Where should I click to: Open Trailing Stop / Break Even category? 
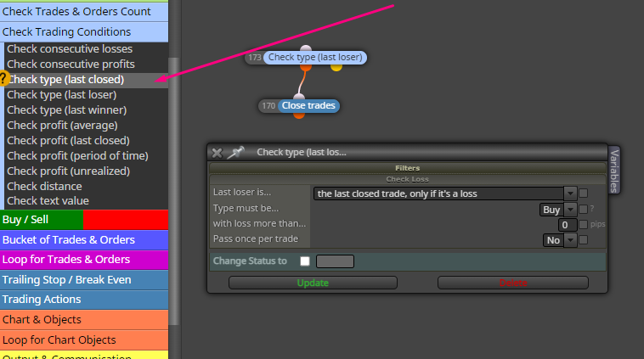tap(84, 280)
